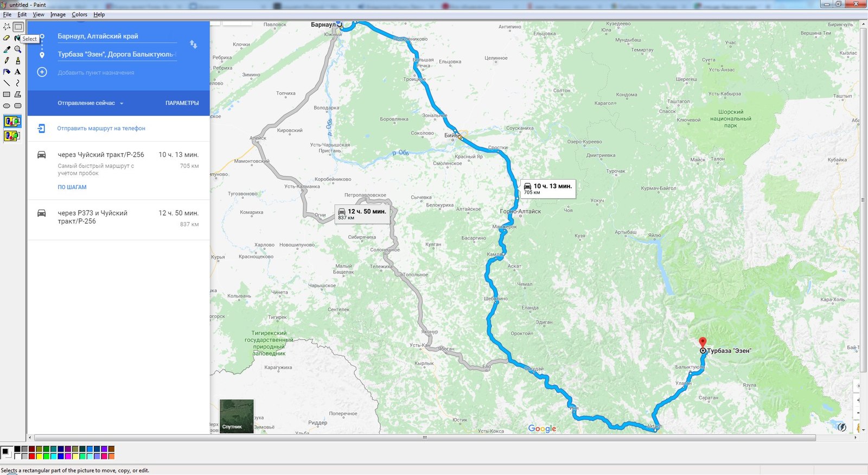Click Добавить пункт назначения text
The image size is (868, 475).
(x=96, y=73)
